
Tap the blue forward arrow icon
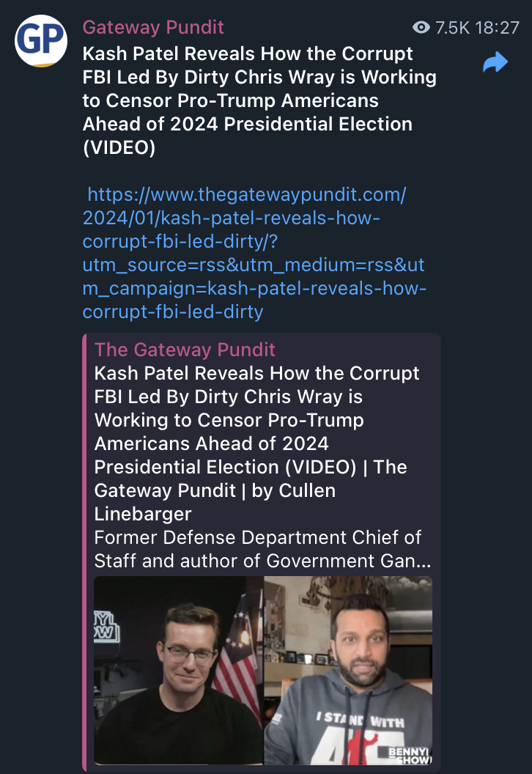495,62
